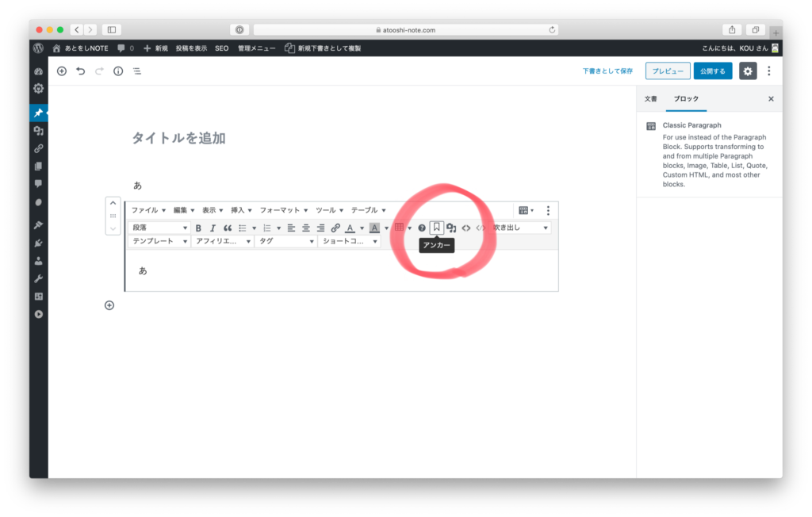The image size is (812, 517).
Task: Toggle italic formatting in the classic editor
Action: 213,228
